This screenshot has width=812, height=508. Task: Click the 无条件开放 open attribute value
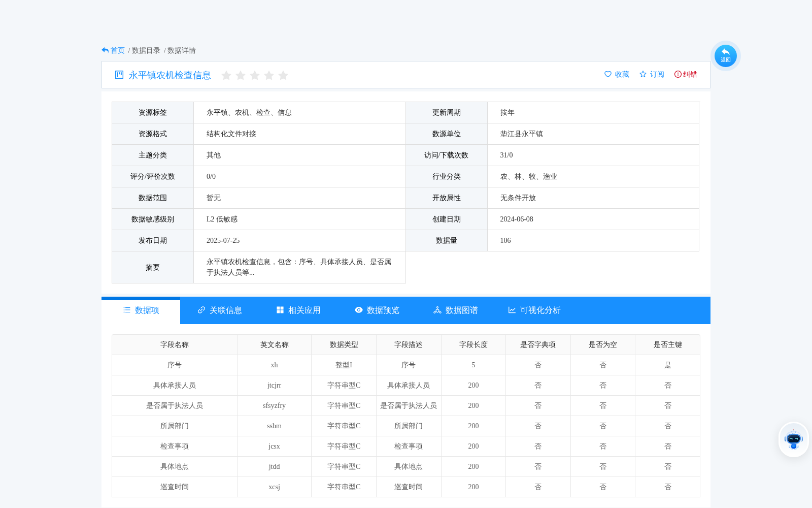click(518, 198)
